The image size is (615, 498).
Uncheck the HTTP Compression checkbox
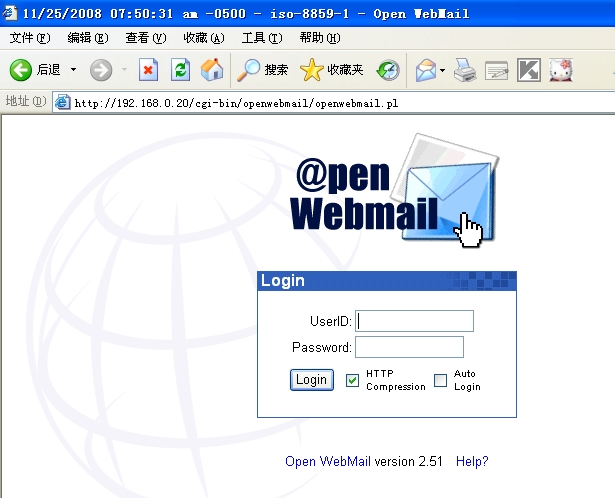click(352, 380)
